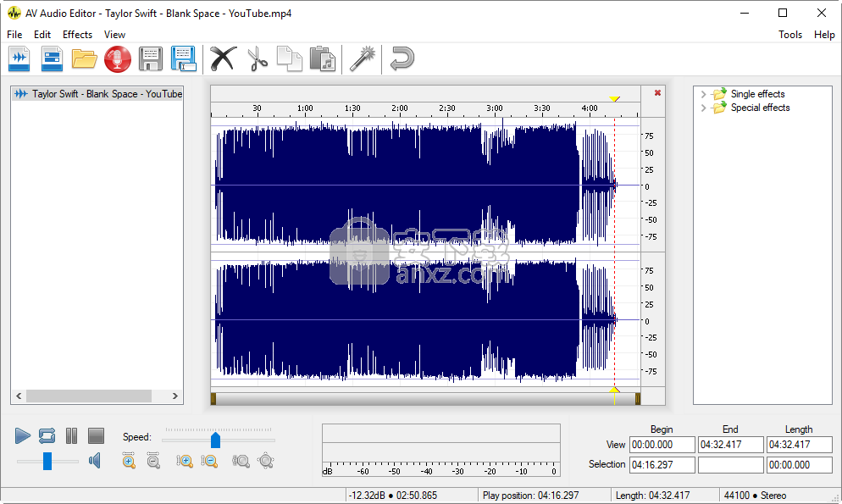The image size is (842, 504).
Task: Click the 2:00 mark on the timeline ruler
Action: 400,108
